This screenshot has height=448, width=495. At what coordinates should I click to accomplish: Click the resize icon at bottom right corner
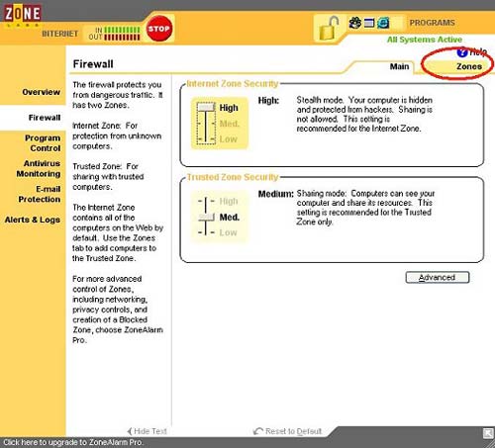click(x=488, y=433)
